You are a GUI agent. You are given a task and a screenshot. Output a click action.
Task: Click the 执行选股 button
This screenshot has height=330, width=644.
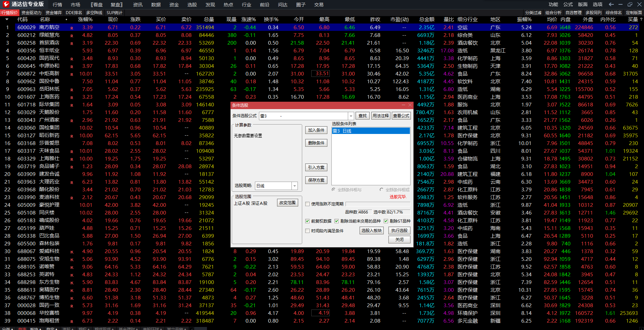point(399,231)
